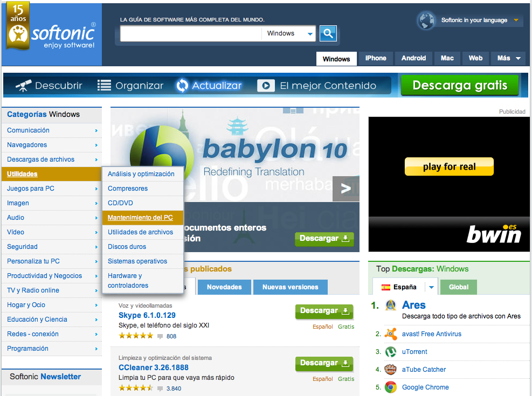
Task: Download Skype with its Descargar button
Action: tap(324, 311)
